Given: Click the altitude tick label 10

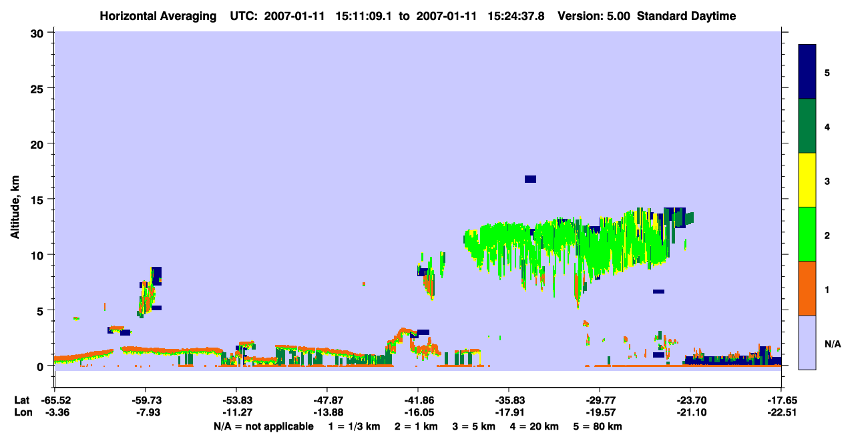Looking at the screenshot, I should pos(39,255).
